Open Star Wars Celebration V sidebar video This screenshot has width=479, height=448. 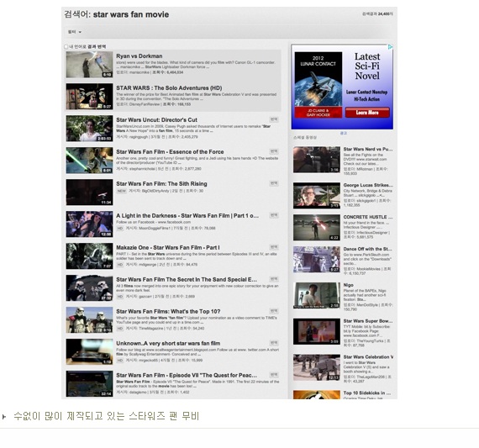(368, 357)
